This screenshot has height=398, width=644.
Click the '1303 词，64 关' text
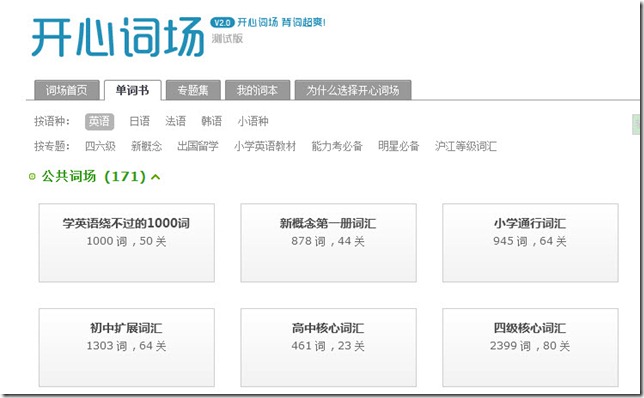coord(126,346)
